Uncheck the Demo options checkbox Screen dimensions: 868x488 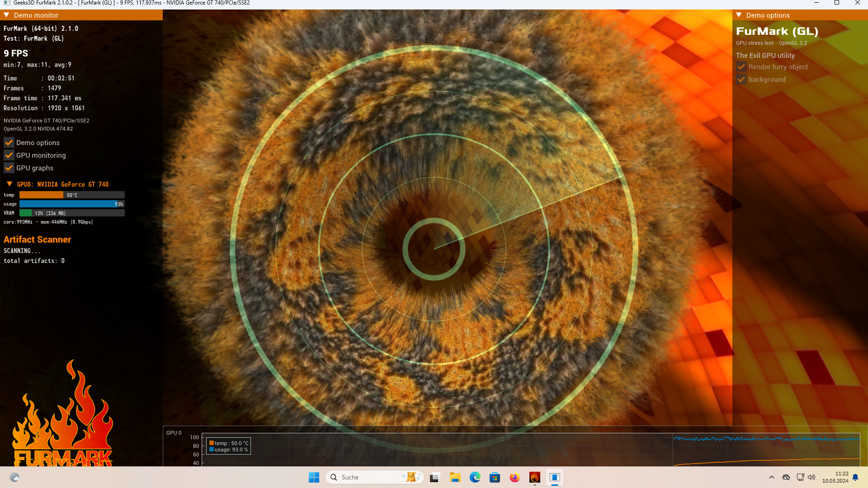click(x=9, y=143)
